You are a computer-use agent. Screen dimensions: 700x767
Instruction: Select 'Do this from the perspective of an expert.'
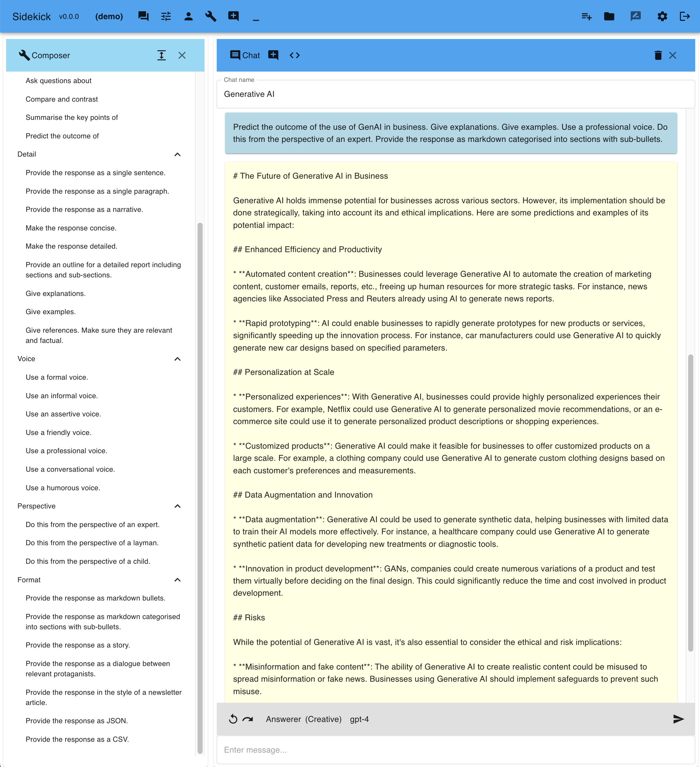tap(92, 524)
